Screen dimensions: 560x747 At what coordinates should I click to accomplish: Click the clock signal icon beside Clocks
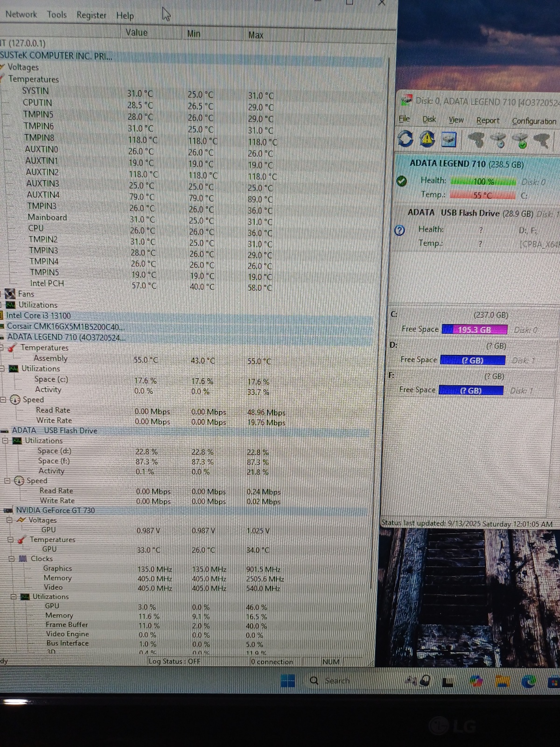point(22,559)
